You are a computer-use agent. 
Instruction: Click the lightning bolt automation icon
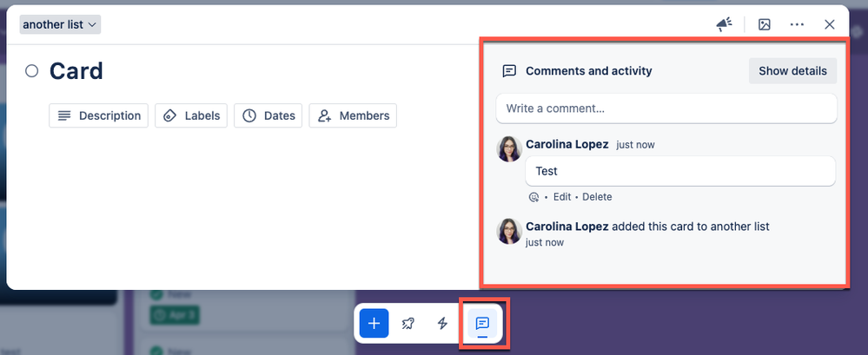pos(441,323)
